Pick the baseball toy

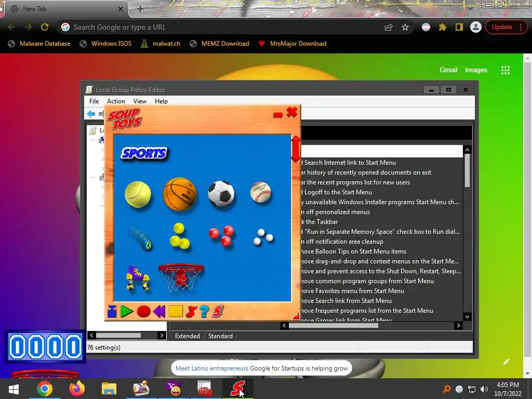(x=261, y=192)
